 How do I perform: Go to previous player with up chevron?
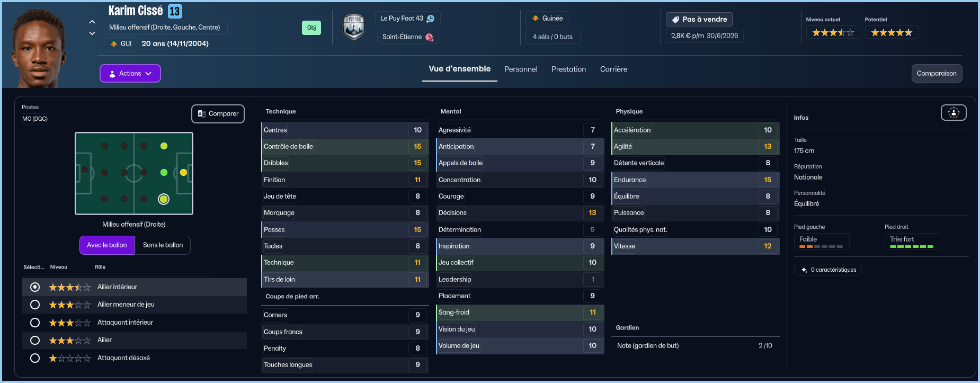[92, 22]
